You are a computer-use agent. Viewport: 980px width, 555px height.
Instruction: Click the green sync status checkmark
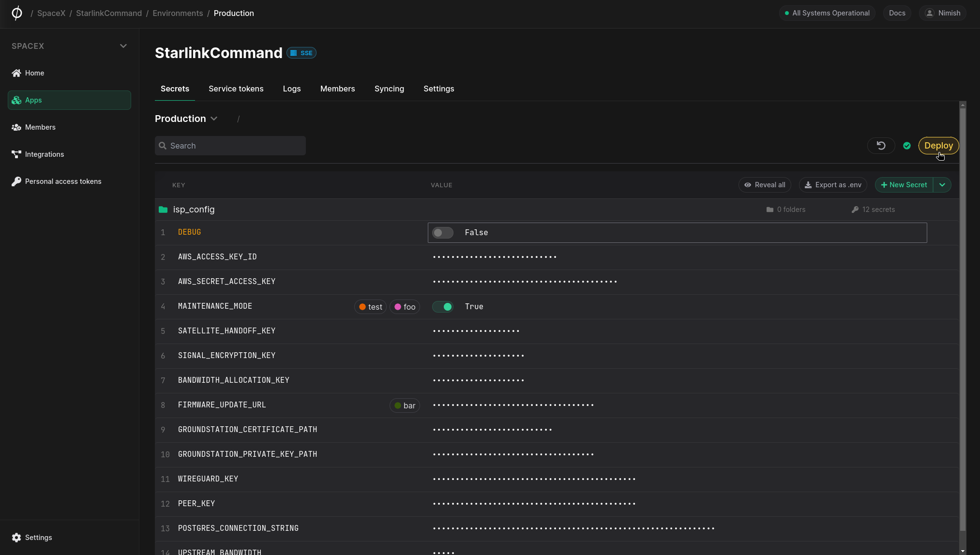click(907, 146)
